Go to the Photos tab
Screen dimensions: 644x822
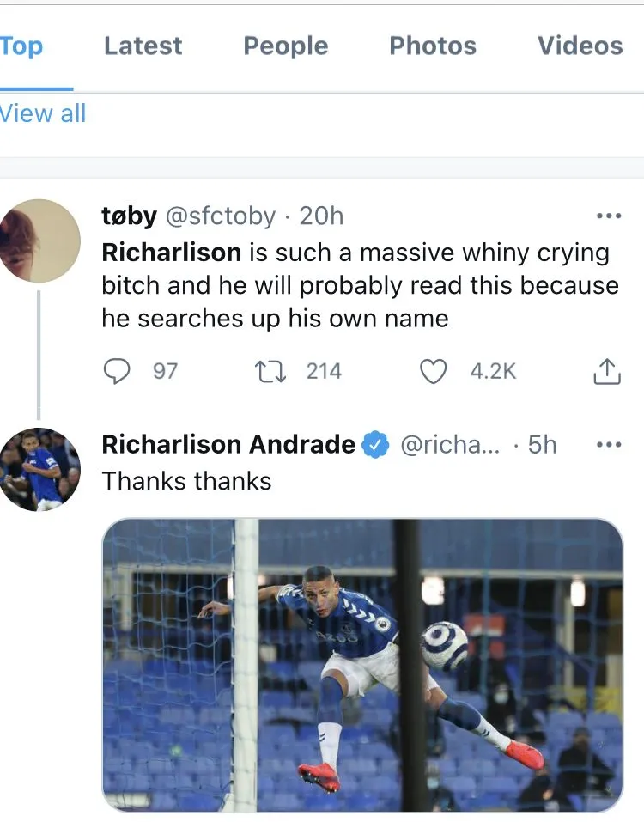[x=432, y=46]
